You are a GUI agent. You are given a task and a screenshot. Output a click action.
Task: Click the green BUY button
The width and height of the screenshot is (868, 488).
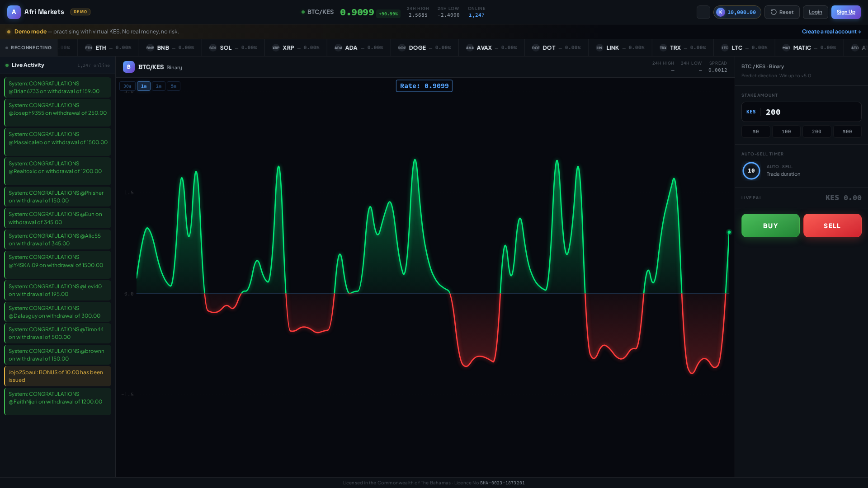click(x=770, y=225)
